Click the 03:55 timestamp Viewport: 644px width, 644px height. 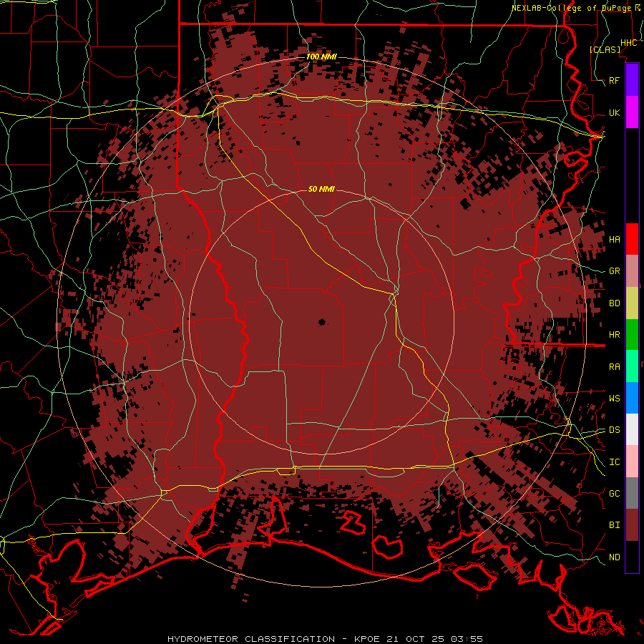point(466,639)
